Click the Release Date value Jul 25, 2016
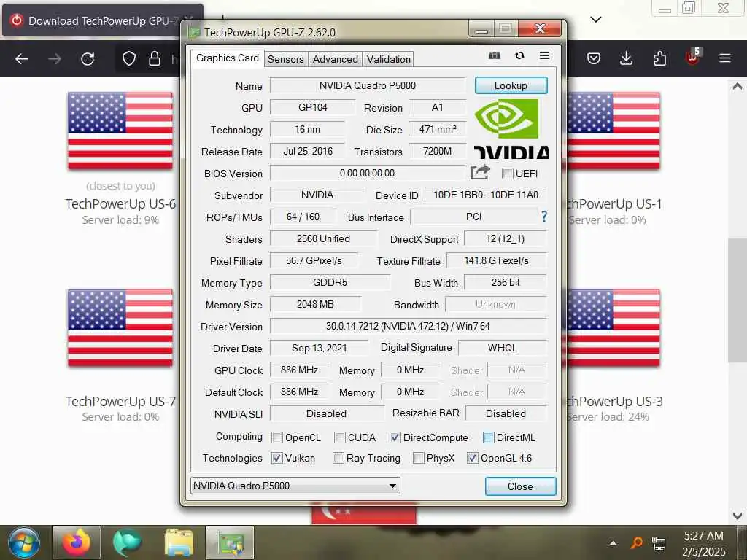The height and width of the screenshot is (560, 747). point(308,151)
